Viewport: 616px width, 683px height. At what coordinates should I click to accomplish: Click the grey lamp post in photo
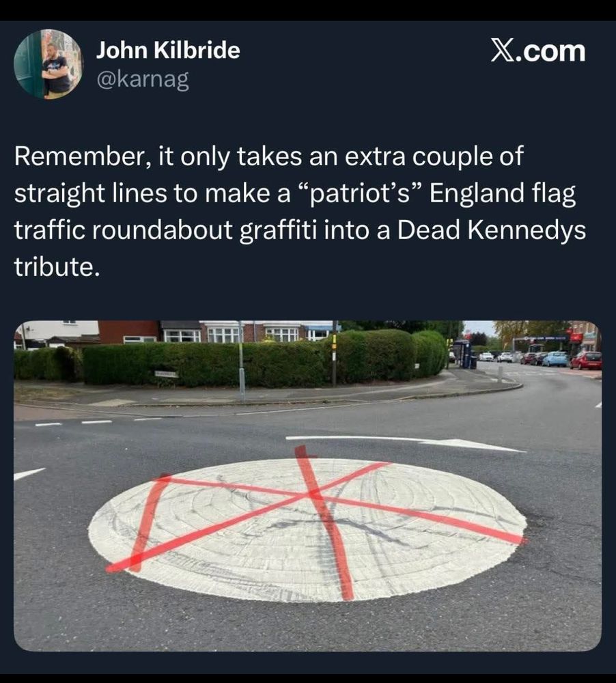[x=241, y=361]
